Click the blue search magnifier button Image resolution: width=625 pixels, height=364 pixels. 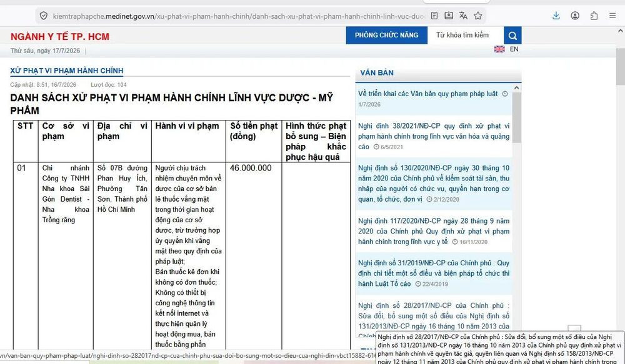click(x=512, y=36)
